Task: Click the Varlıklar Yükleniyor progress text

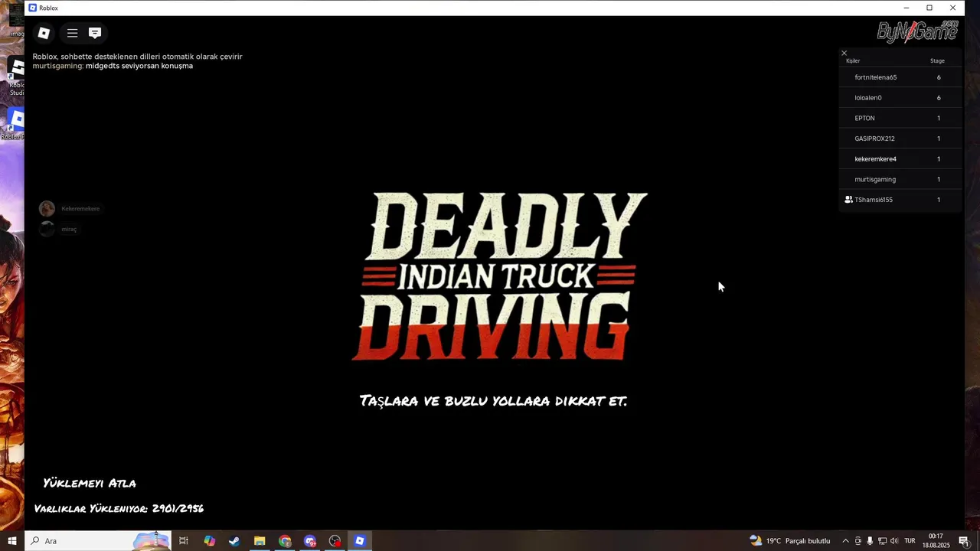Action: (x=119, y=508)
